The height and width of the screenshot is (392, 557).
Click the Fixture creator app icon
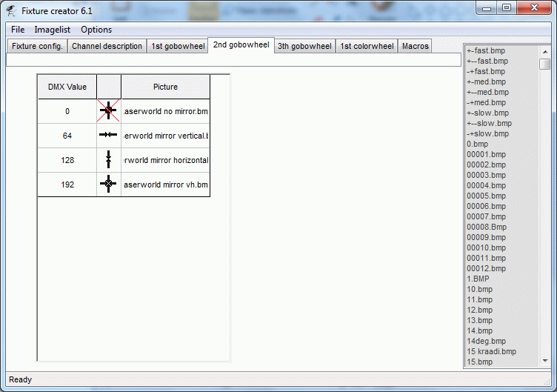(11, 11)
